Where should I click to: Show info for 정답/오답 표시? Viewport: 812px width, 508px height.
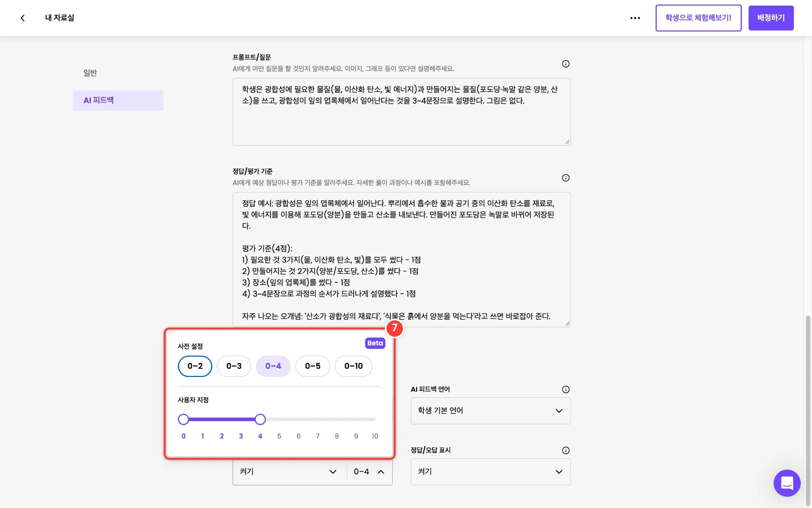click(x=565, y=451)
